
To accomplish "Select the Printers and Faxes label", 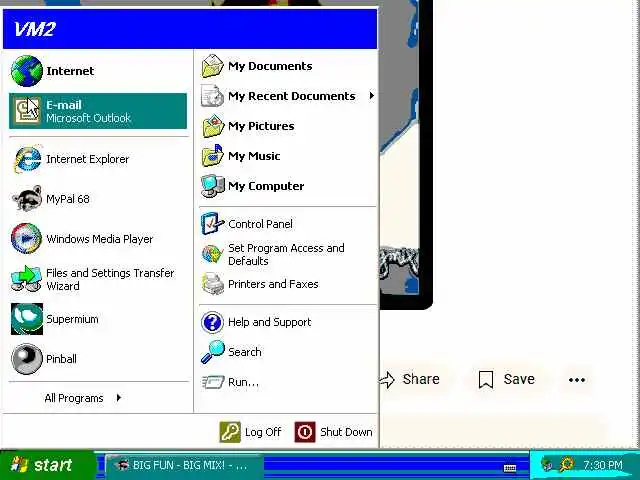I will point(273,284).
